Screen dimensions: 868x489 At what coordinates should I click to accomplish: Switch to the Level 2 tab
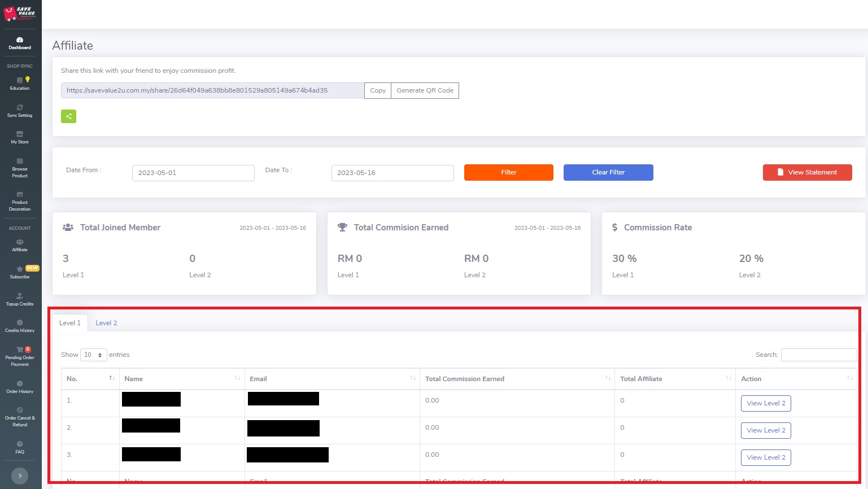click(x=106, y=323)
